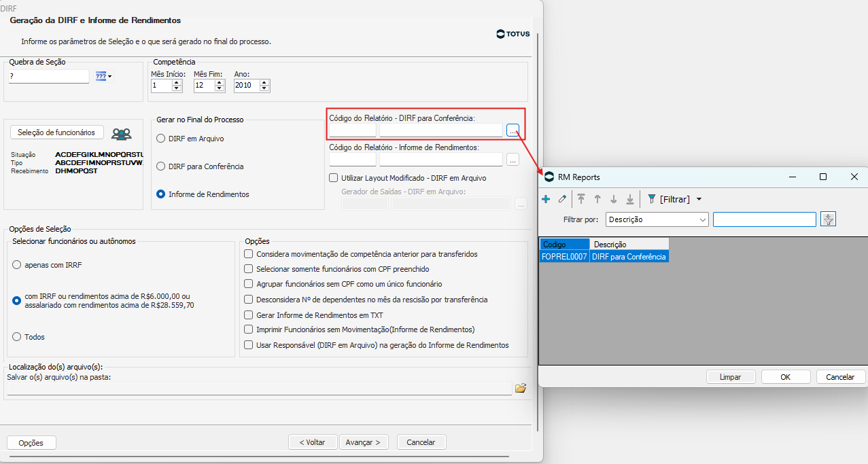Viewport: 868px width, 464px height.
Task: Click the RM Reports window logo
Action: click(x=549, y=177)
